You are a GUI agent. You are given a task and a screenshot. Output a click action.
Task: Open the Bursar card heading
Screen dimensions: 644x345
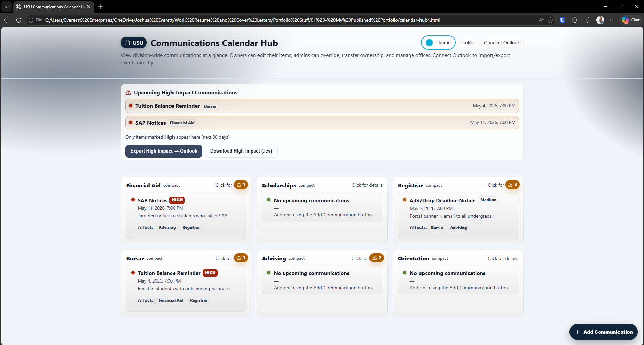click(x=135, y=258)
